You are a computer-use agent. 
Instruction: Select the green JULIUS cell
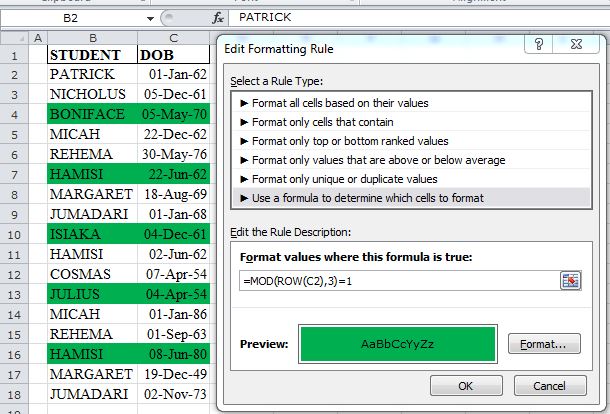point(92,294)
